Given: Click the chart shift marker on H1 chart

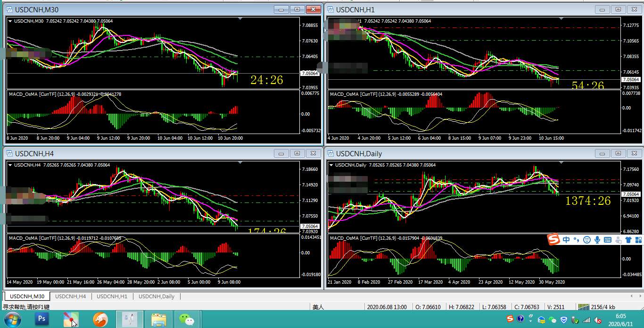Looking at the screenshot, I should click(x=561, y=19).
